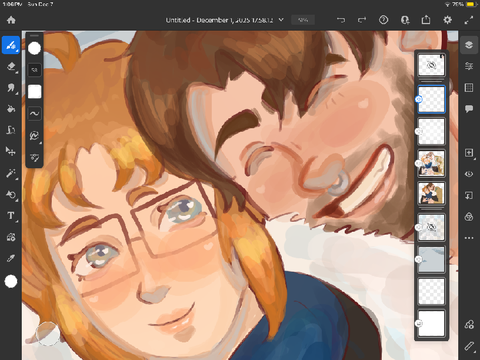This screenshot has height=360, width=480.
Task: Tap the badge beside the several-characters group thumbnail
Action: 419,163
